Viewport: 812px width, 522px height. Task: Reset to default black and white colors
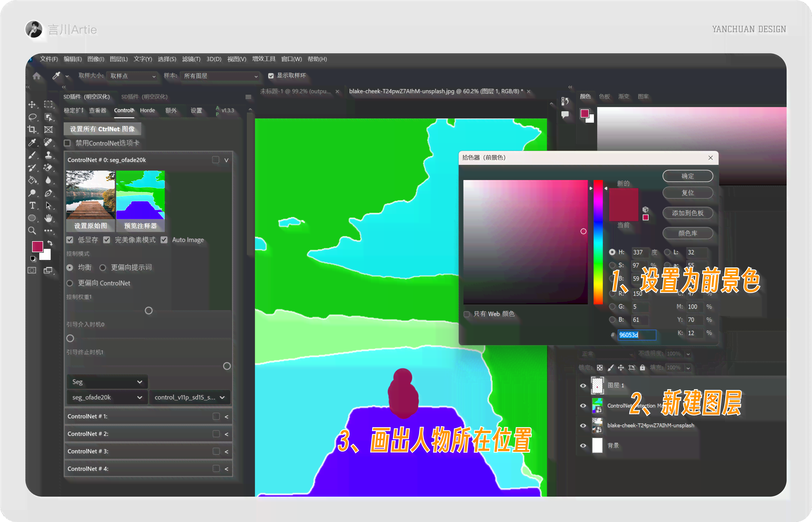(33, 259)
